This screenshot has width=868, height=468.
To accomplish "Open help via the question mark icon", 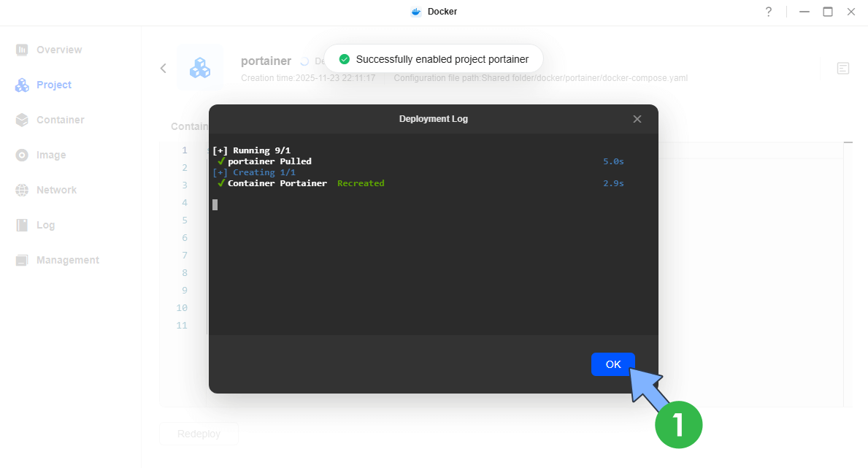I will [767, 12].
